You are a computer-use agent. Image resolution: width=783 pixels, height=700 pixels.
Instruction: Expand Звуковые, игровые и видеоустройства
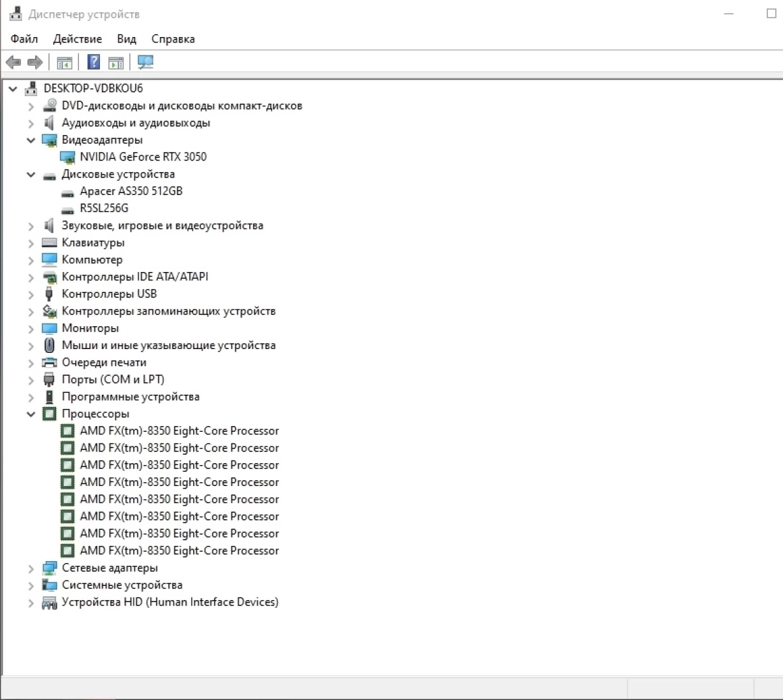point(31,226)
